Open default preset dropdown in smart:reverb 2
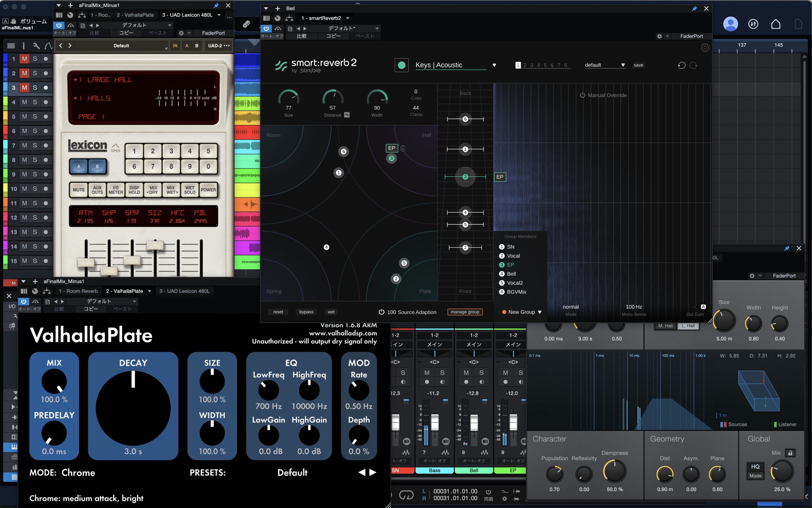Image resolution: width=812 pixels, height=508 pixels. 623,65
